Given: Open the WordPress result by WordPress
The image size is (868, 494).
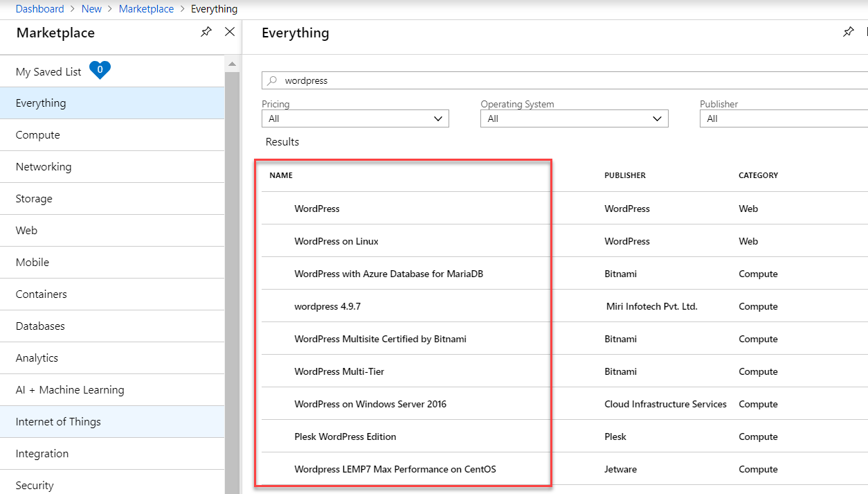Looking at the screenshot, I should click(317, 209).
